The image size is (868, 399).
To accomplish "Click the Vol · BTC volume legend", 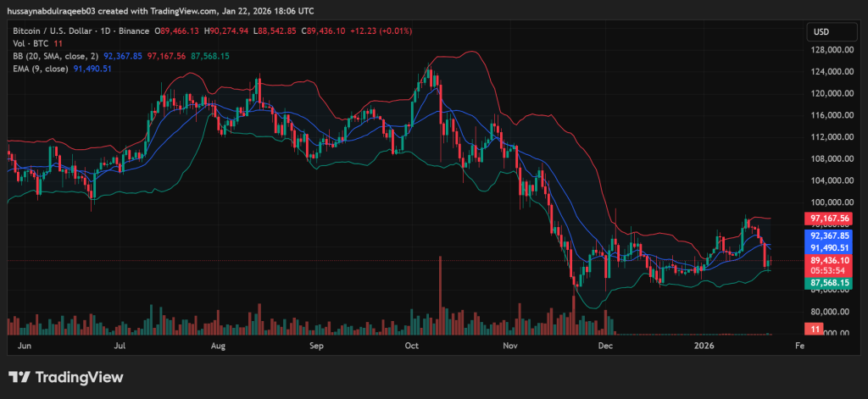I will (x=27, y=43).
